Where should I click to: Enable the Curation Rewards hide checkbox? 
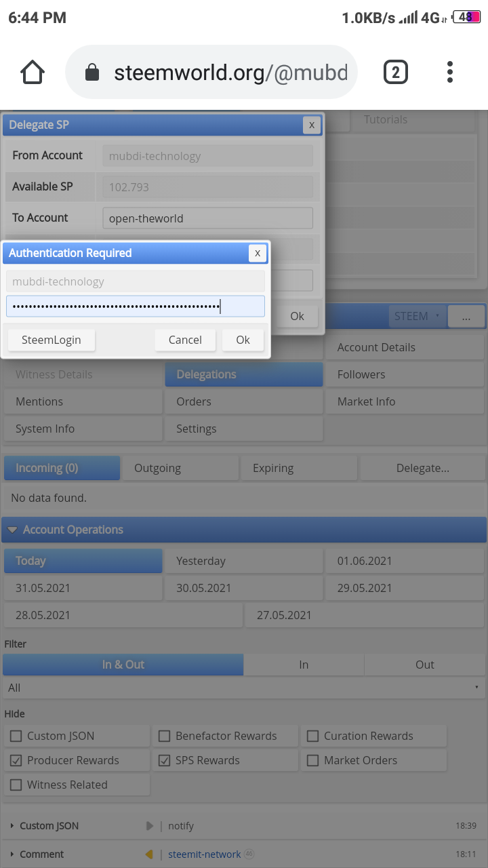[313, 736]
